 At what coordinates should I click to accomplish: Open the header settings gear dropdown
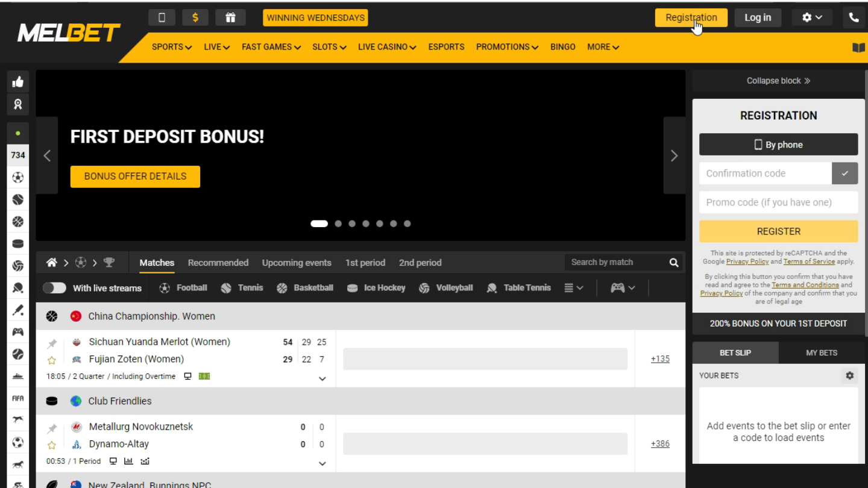[x=812, y=17]
